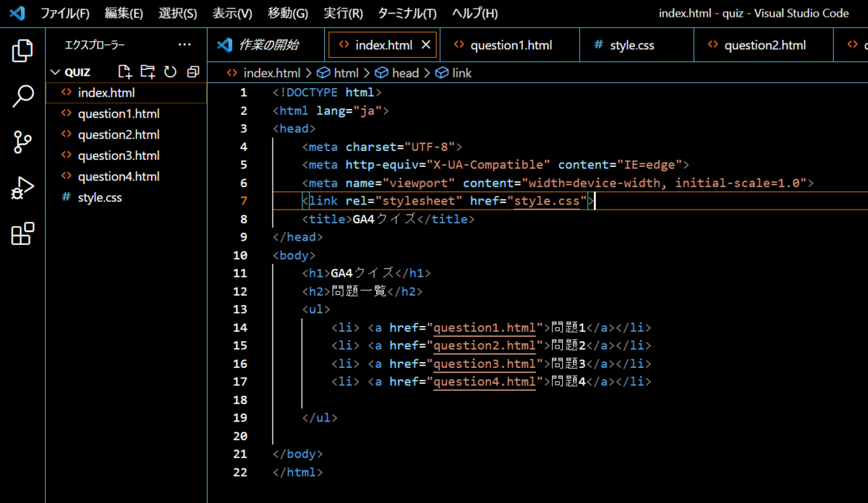
Task: Open question2.html from the explorer tree
Action: point(127,134)
